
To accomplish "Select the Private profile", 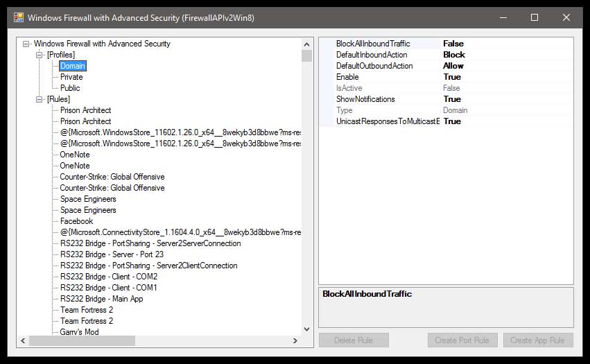I will (x=71, y=77).
